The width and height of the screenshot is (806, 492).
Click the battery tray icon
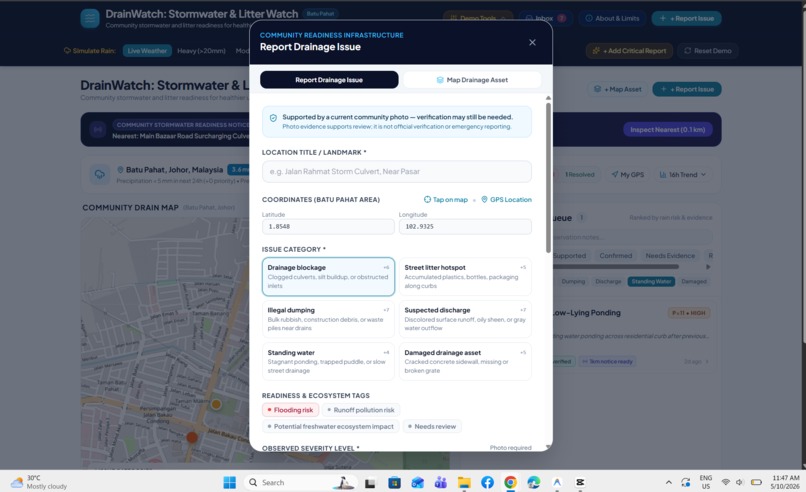756,482
